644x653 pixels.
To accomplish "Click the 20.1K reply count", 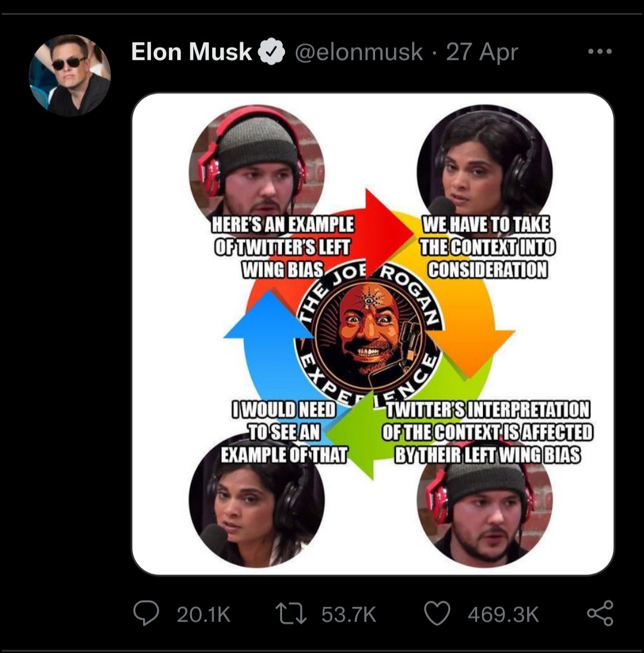I will click(203, 615).
